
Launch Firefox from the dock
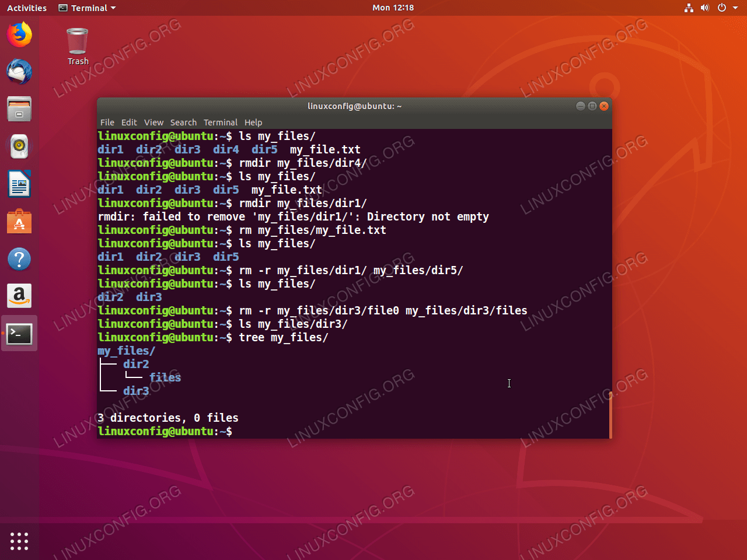[x=19, y=35]
